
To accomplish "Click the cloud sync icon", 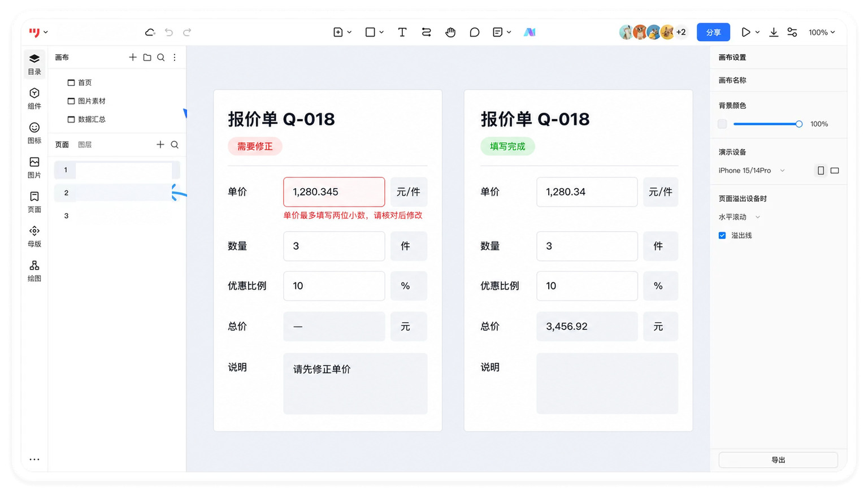I will pyautogui.click(x=150, y=32).
